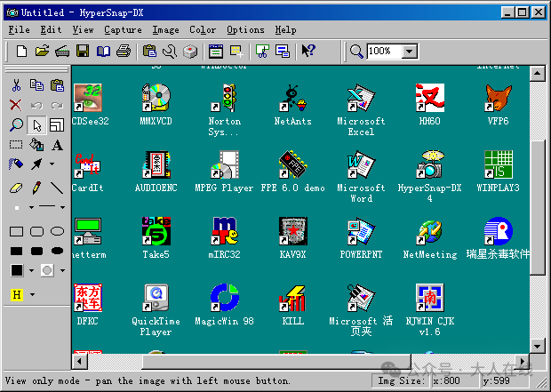Open the File menu
Viewport: 551px width, 392px height.
coord(20,30)
